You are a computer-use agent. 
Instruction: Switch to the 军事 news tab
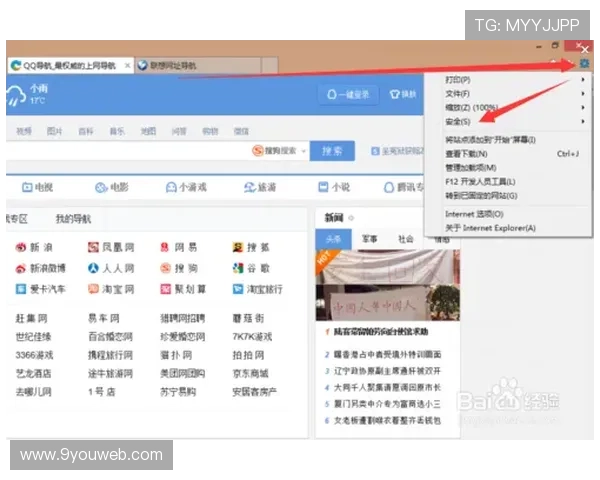tap(370, 239)
